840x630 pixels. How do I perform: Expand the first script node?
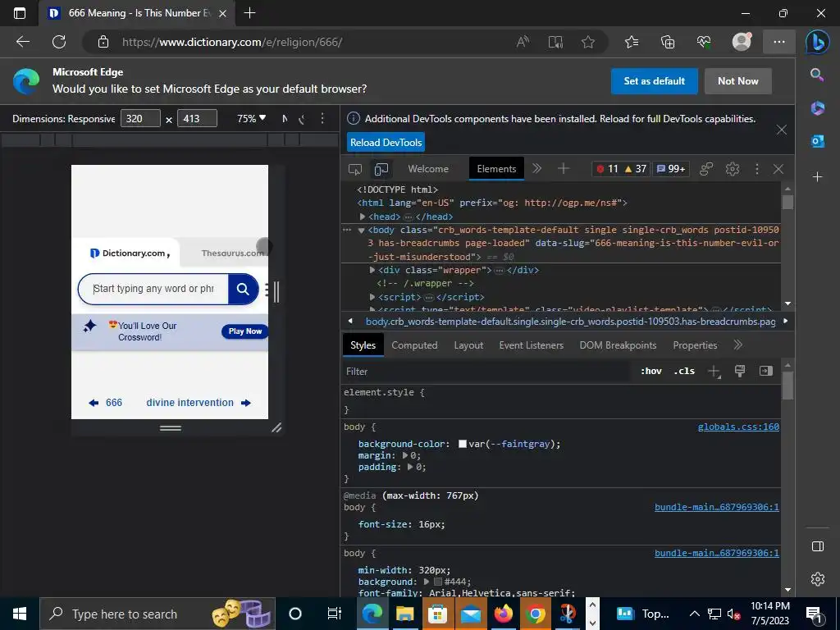click(x=372, y=297)
